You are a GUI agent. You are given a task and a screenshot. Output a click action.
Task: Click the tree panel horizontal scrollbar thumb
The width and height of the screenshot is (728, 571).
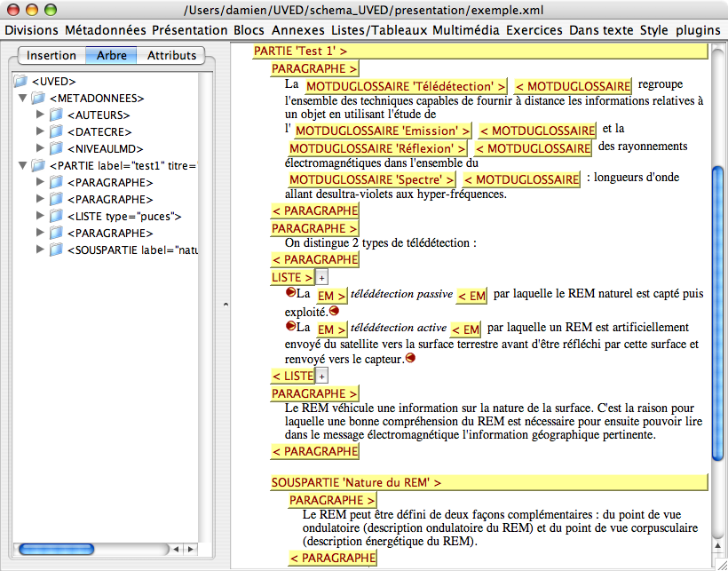coord(56,549)
